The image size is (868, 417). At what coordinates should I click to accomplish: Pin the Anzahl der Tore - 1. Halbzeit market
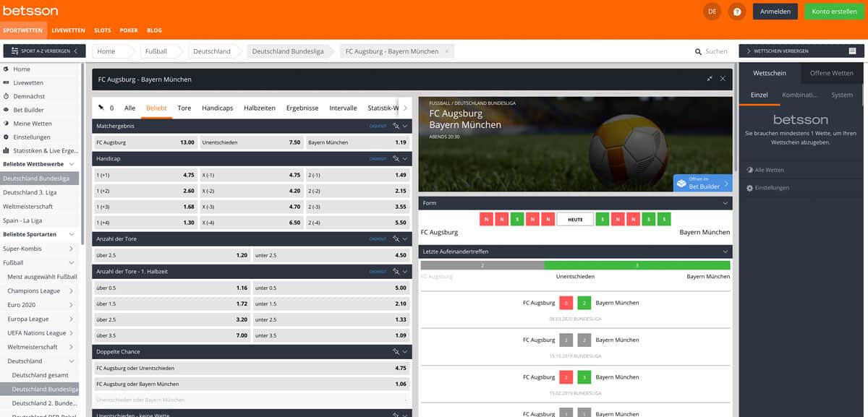[396, 271]
